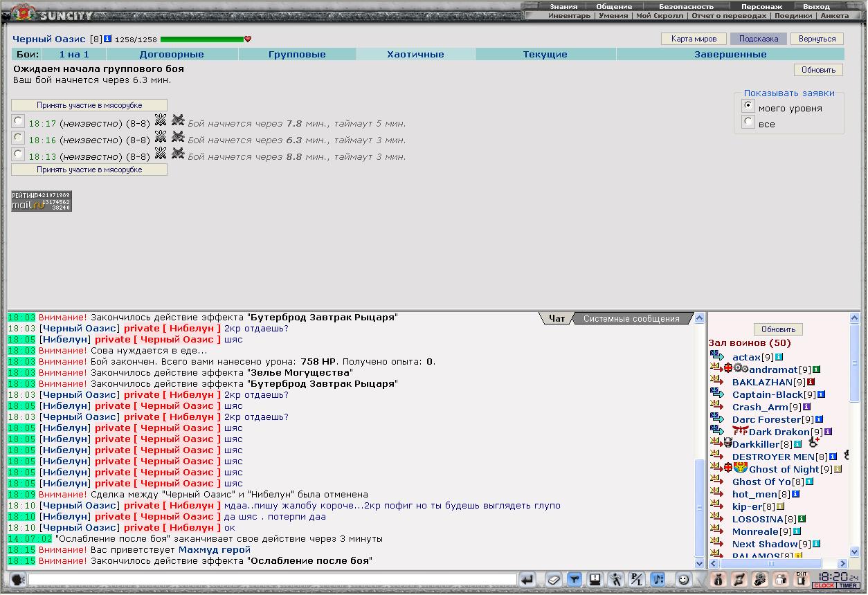The height and width of the screenshot is (595, 868).
Task: Open Мой Скролл submenu item
Action: click(x=660, y=15)
